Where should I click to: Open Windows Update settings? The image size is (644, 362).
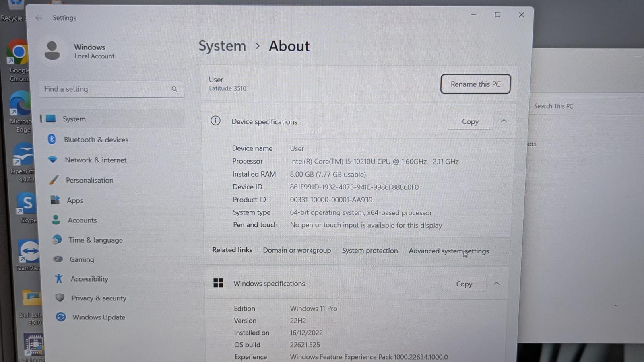[99, 317]
